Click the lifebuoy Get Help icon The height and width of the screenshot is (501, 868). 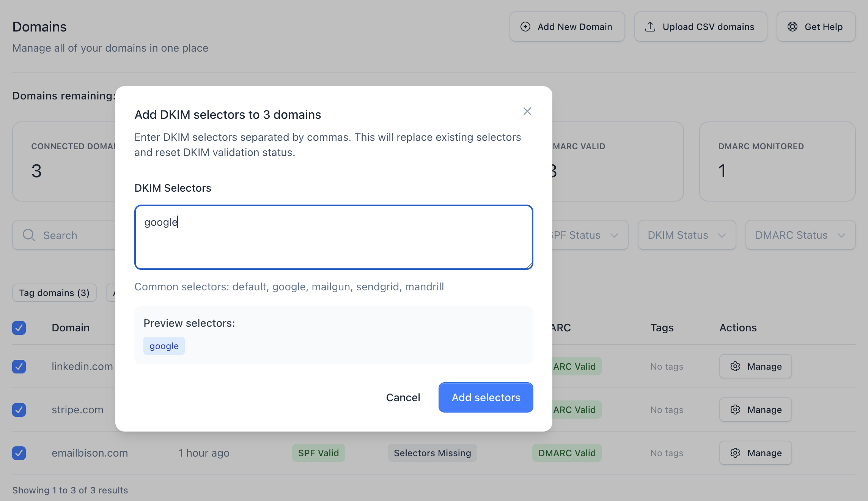(793, 27)
